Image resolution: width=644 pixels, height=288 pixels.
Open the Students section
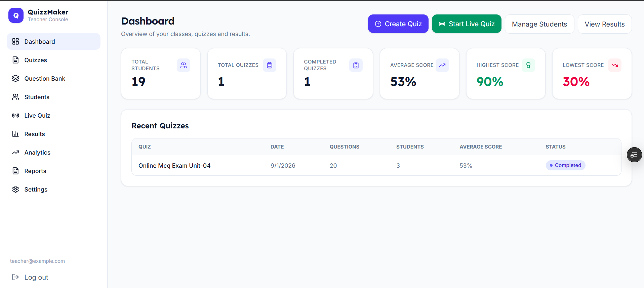pyautogui.click(x=53, y=97)
